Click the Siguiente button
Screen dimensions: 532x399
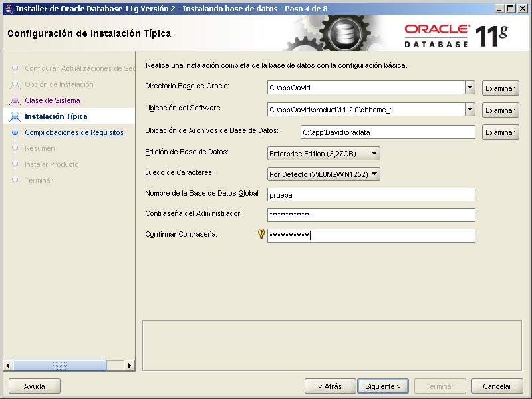pyautogui.click(x=383, y=386)
